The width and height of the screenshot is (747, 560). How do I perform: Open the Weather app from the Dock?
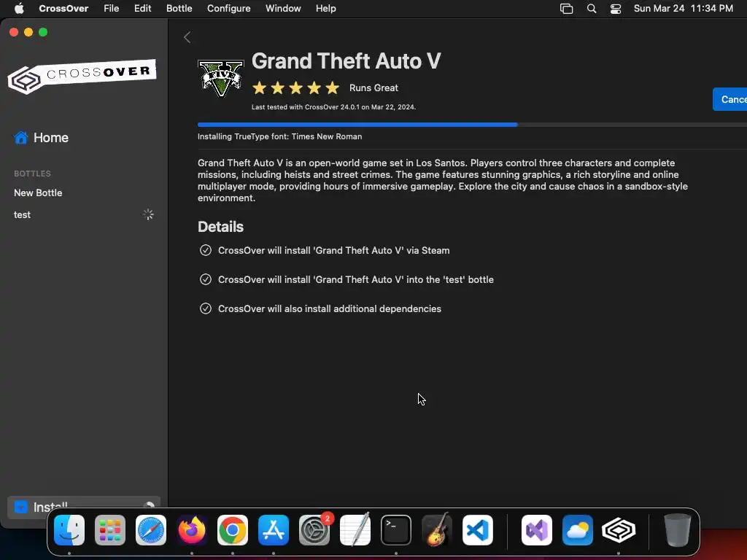[578, 530]
